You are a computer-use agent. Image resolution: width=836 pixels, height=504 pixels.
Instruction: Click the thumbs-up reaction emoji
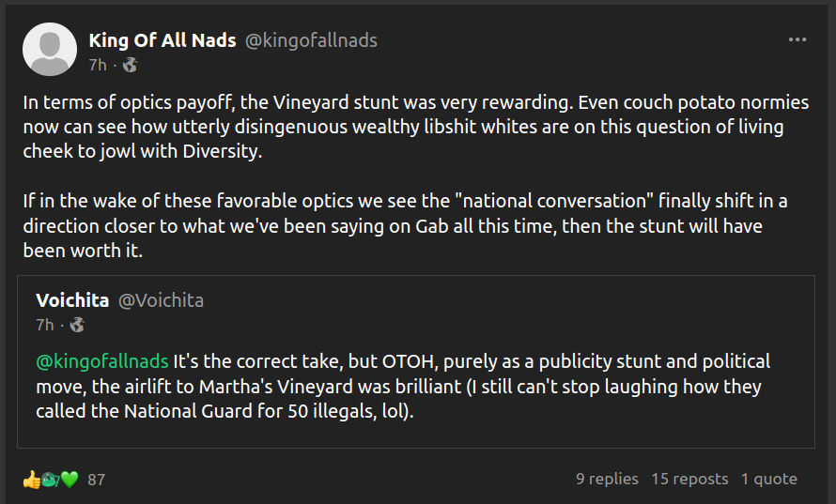pos(31,480)
